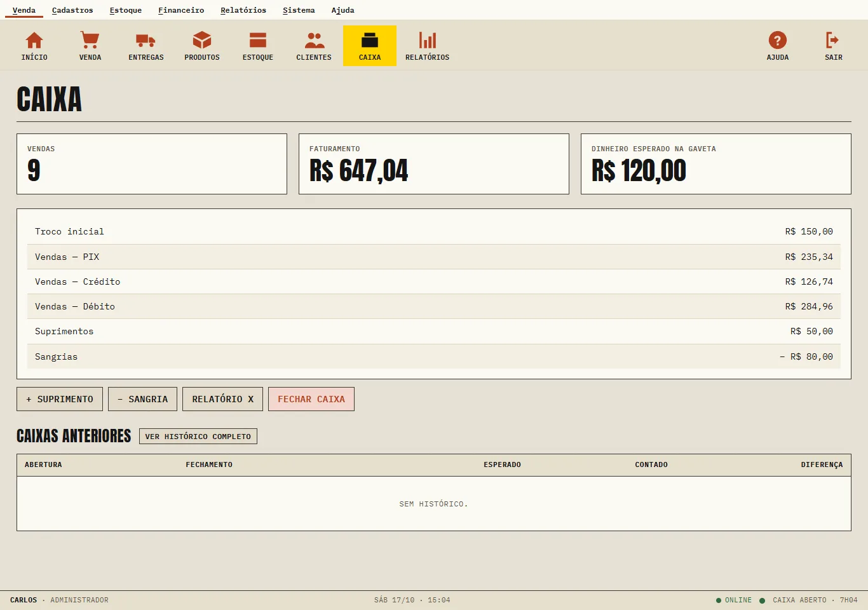Open Entregas delivery truck icon
Viewport: 868px width, 610px height.
click(146, 46)
